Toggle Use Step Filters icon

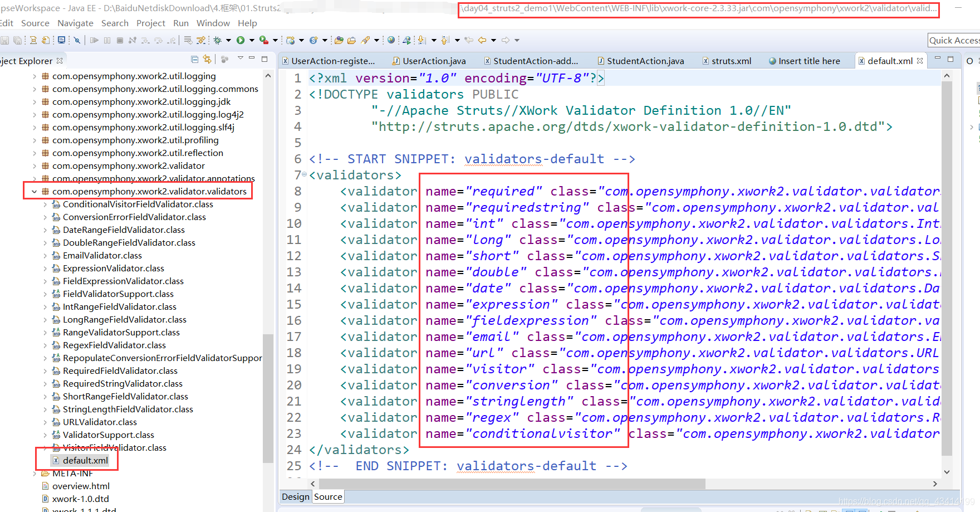point(201,40)
